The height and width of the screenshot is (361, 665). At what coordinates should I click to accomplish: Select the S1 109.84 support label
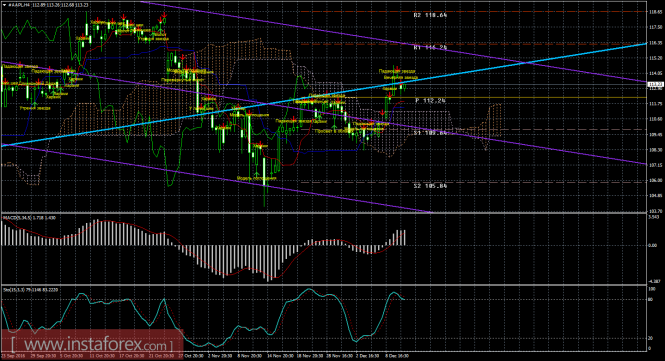click(430, 133)
